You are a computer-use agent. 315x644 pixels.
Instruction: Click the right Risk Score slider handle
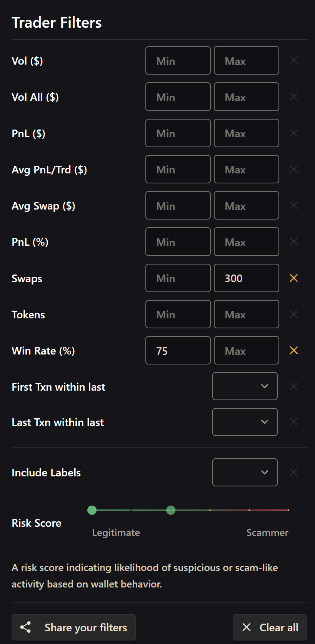point(171,510)
